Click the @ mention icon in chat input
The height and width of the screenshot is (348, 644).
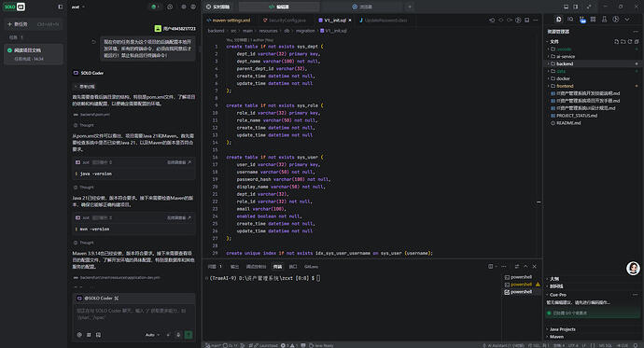click(x=79, y=335)
